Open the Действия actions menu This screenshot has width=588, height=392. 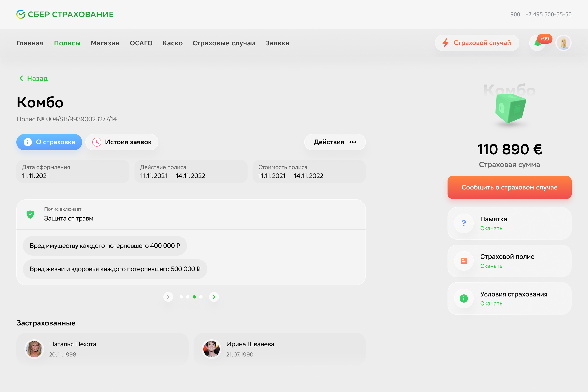pyautogui.click(x=335, y=142)
